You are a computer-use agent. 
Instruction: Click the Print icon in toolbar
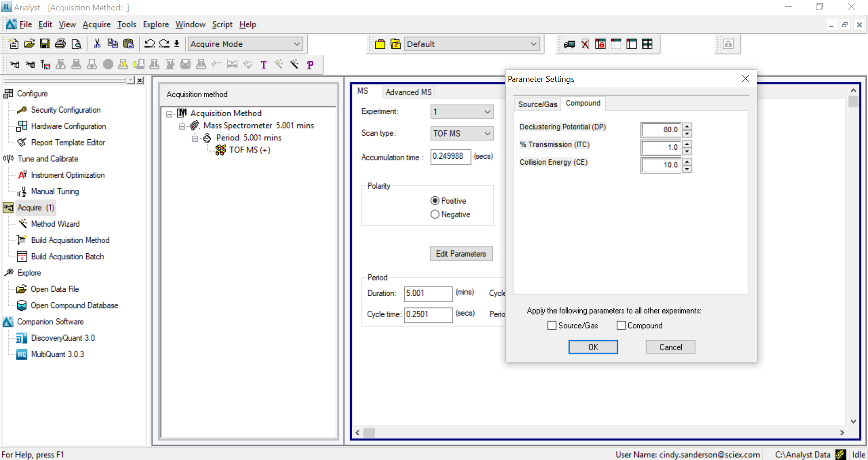60,44
